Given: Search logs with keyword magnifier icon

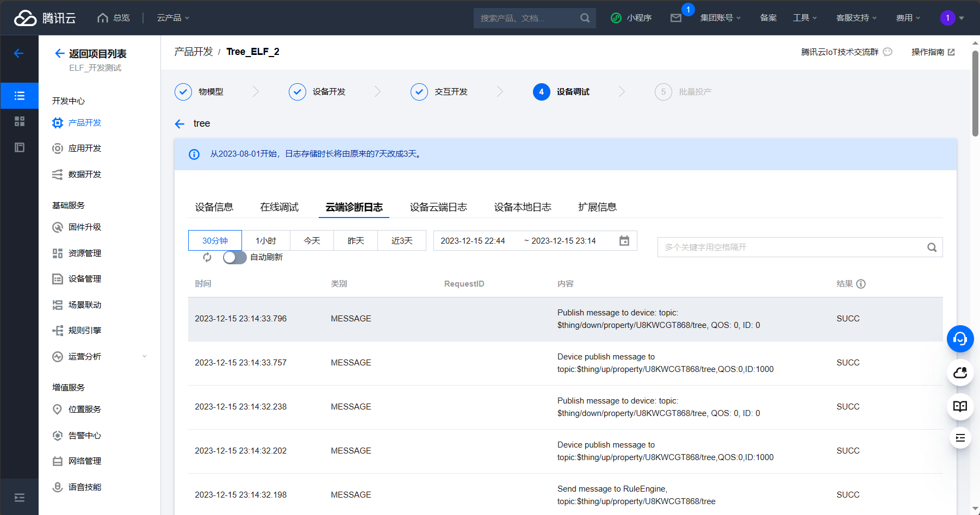Looking at the screenshot, I should coord(932,247).
